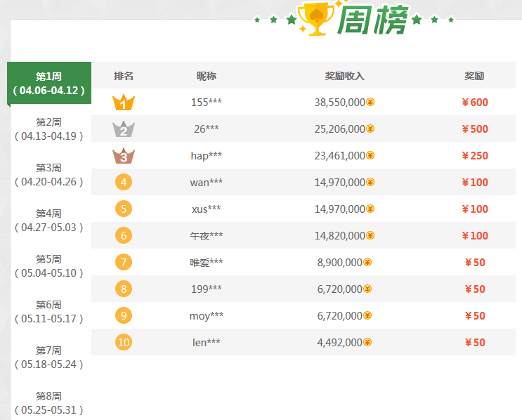Select nickname wan***
The image size is (522, 420).
[x=207, y=183]
